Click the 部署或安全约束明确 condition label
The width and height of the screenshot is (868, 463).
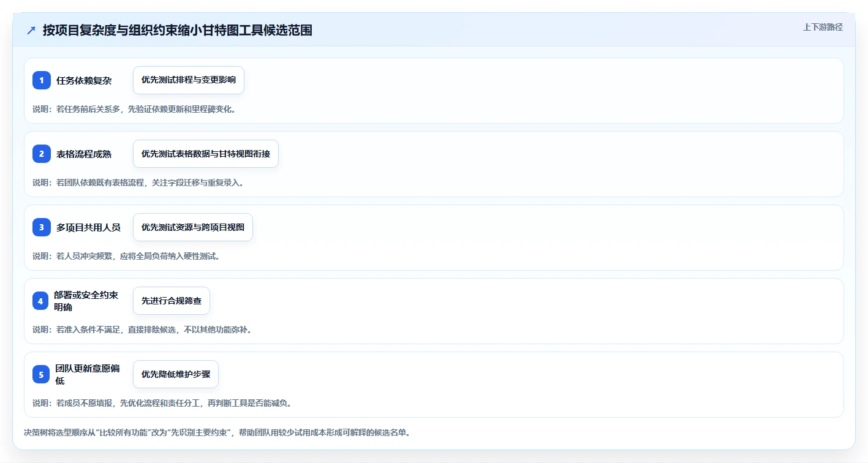tap(86, 301)
